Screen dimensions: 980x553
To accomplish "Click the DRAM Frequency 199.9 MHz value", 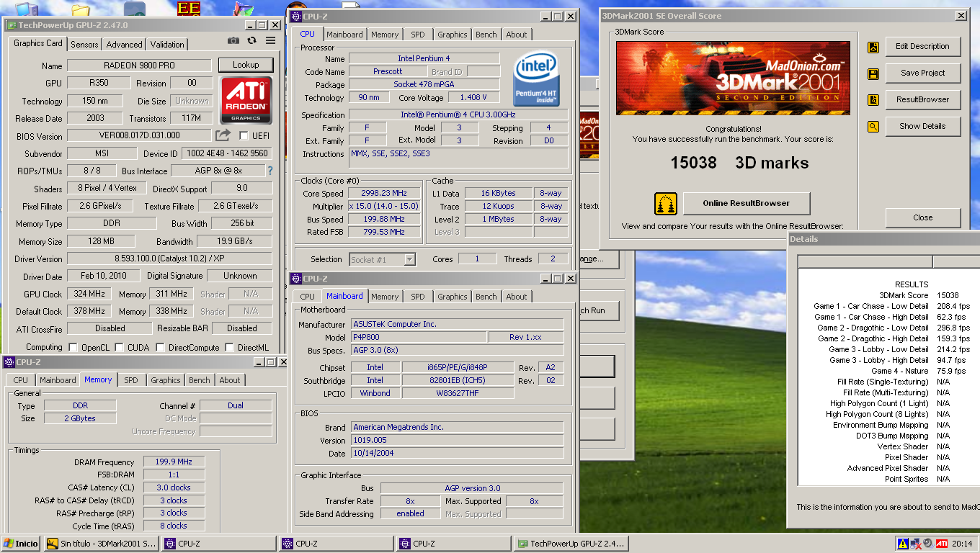I will pos(174,462).
